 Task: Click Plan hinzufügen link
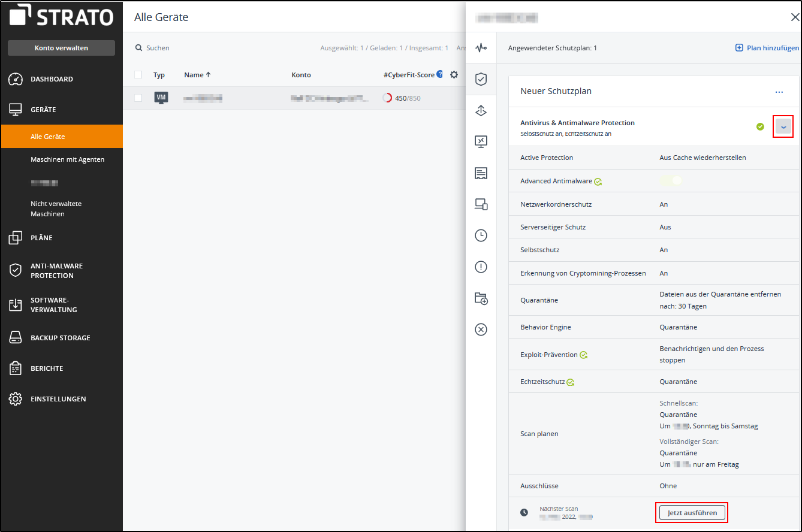[x=767, y=48]
